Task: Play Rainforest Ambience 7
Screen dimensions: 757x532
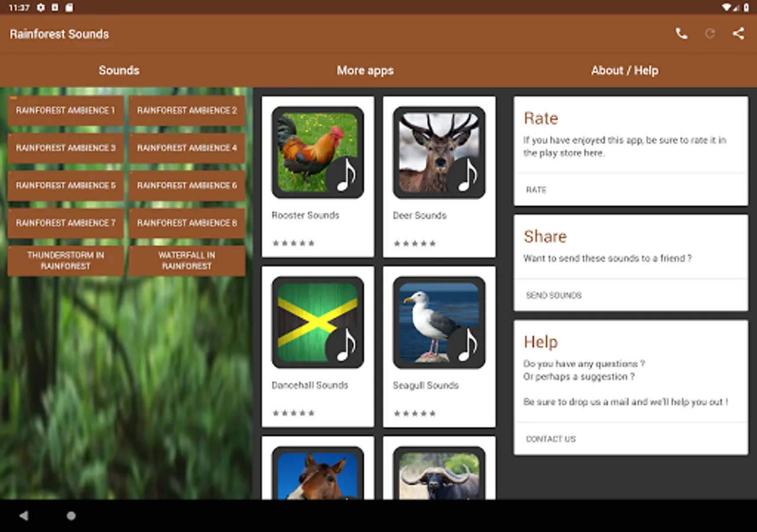Action: pyautogui.click(x=66, y=223)
